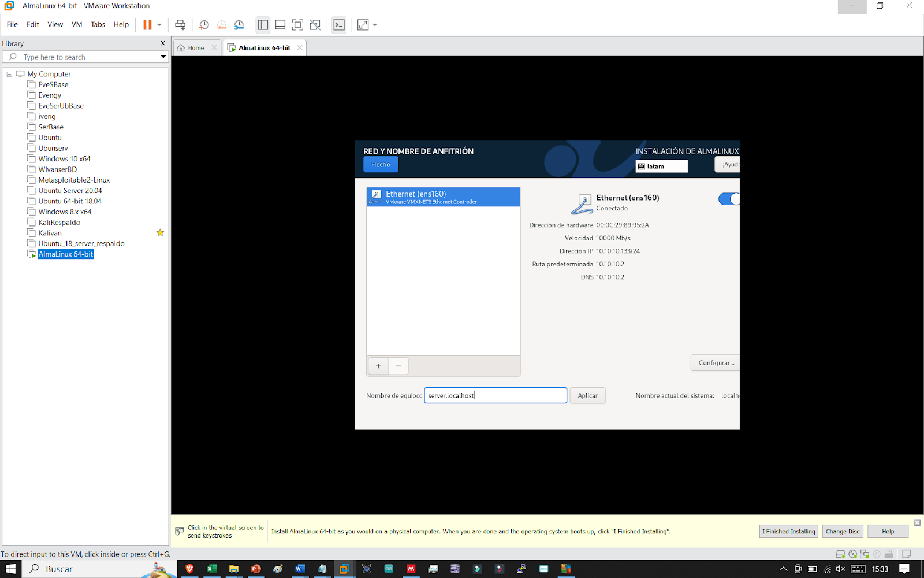Toggle the library sidebar view icon
This screenshot has width=924, height=578.
pyautogui.click(x=263, y=25)
